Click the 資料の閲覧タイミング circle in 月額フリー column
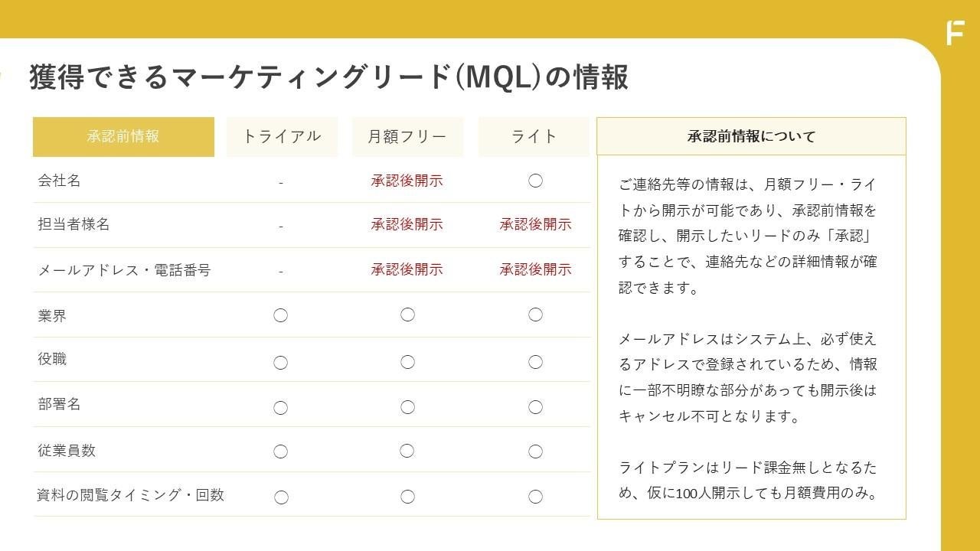Image resolution: width=980 pixels, height=551 pixels. [x=407, y=497]
